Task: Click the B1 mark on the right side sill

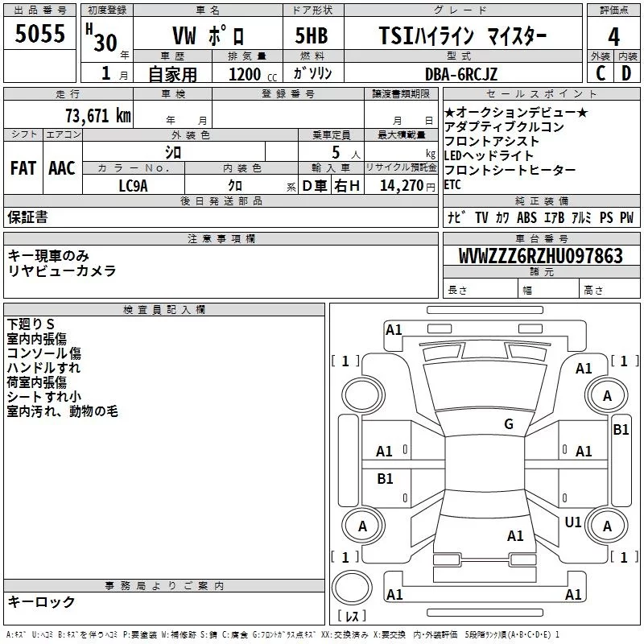Action: (621, 430)
